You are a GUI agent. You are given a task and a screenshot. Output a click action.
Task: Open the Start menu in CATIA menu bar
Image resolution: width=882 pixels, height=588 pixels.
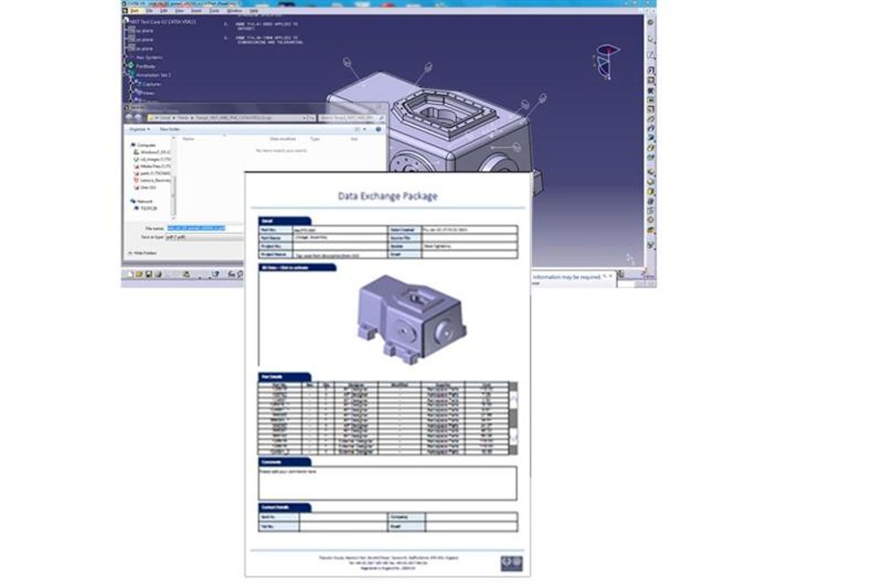pos(135,11)
